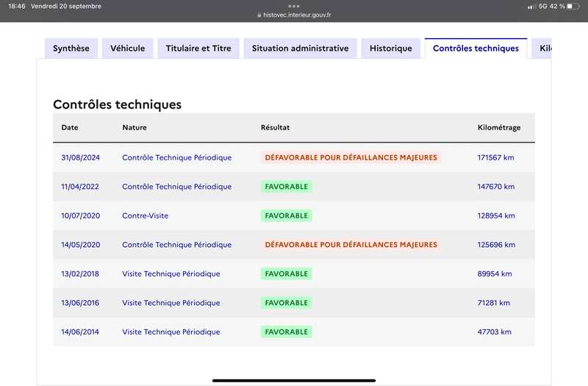Tap the battery icon in status bar
Image resolution: width=588 pixels, height=386 pixels.
(573, 6)
